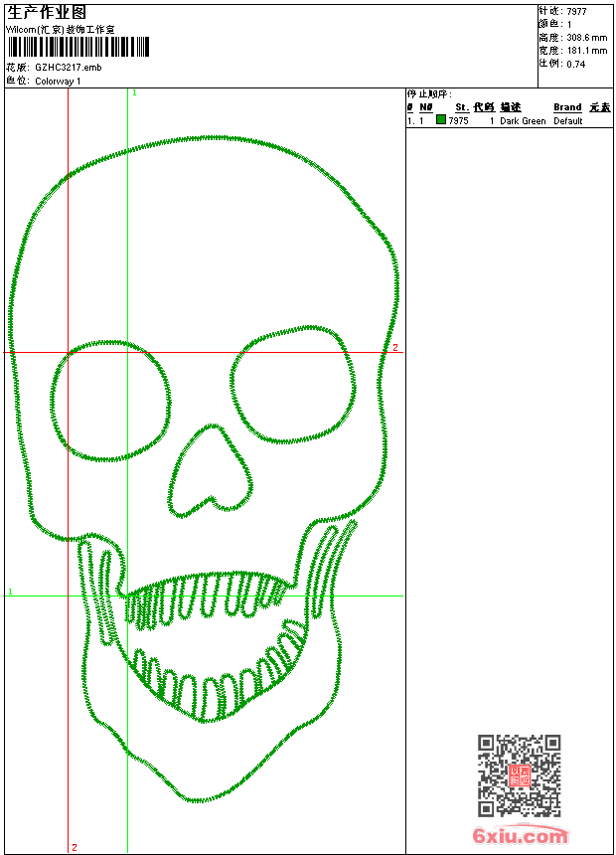Click the GZHC3217.emb file name text

point(68,67)
